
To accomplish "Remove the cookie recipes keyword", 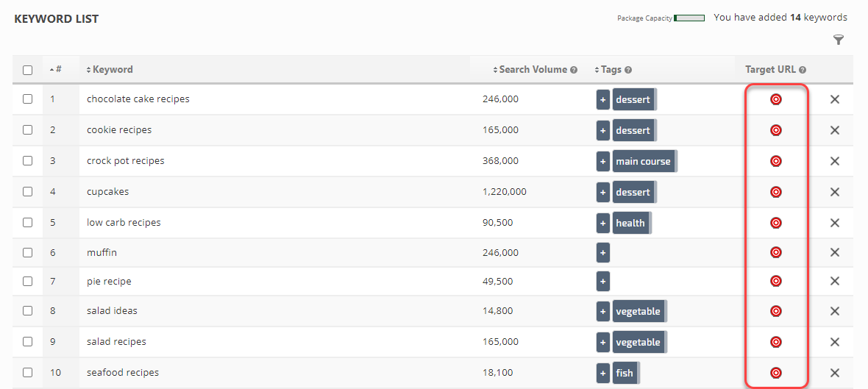I will 835,130.
